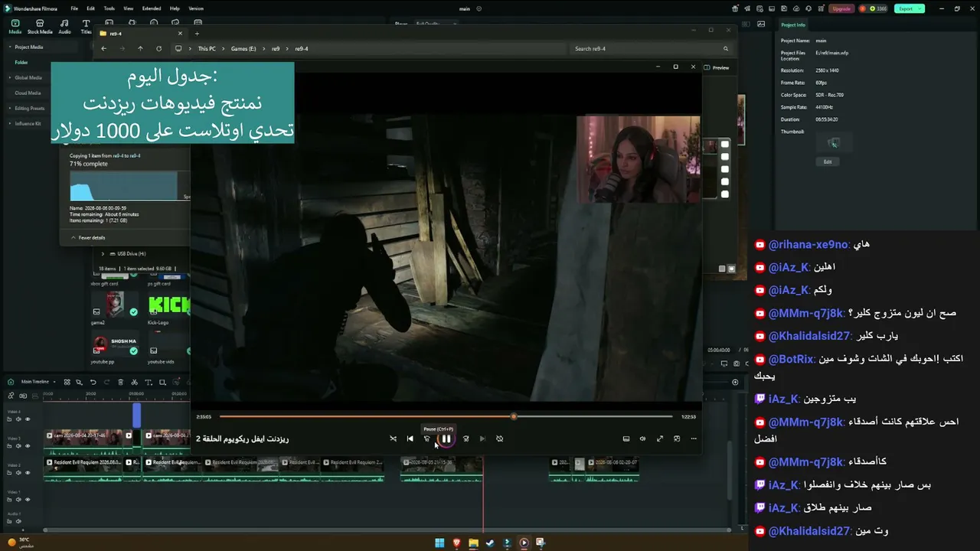Screen dimensions: 980x551
Task: Click the skip-forward icon right of Pause
Action: (x=465, y=439)
